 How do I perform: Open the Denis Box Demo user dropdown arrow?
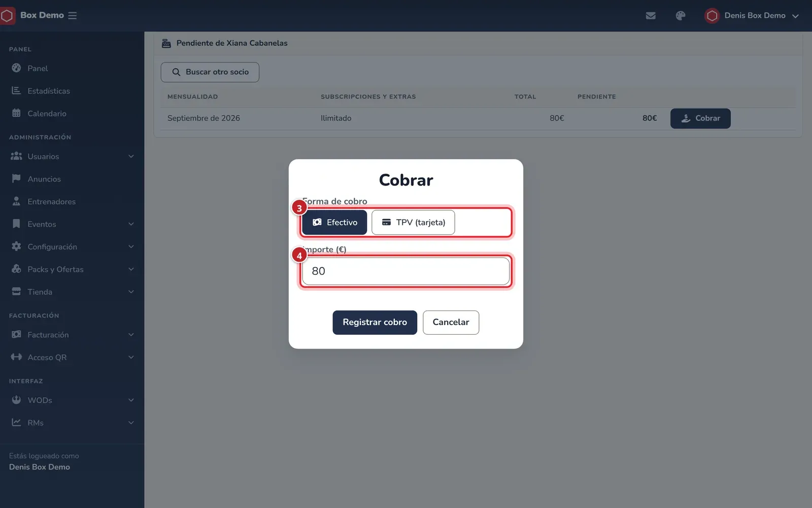(x=795, y=16)
